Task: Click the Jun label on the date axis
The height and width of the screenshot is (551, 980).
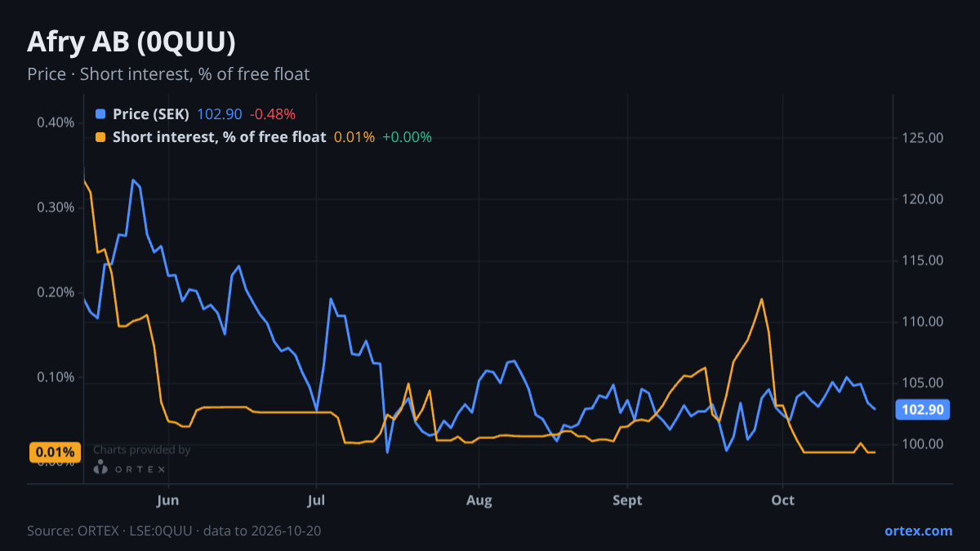Action: coord(168,500)
